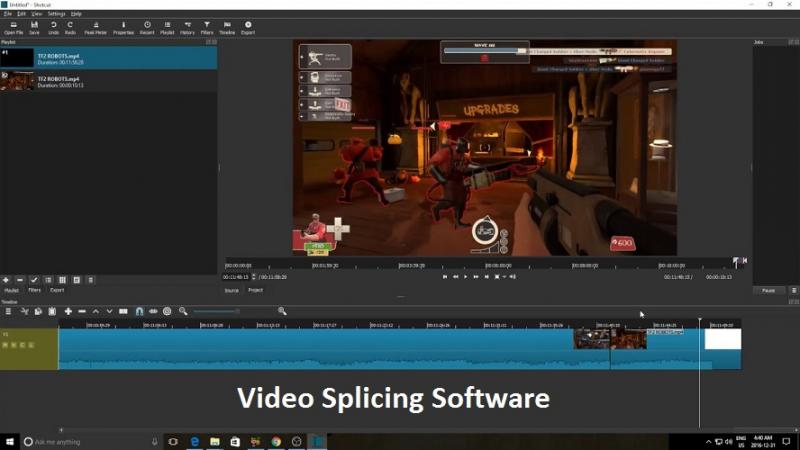Viewport: 800px width, 450px height.
Task: Open the View menu
Action: click(x=37, y=14)
